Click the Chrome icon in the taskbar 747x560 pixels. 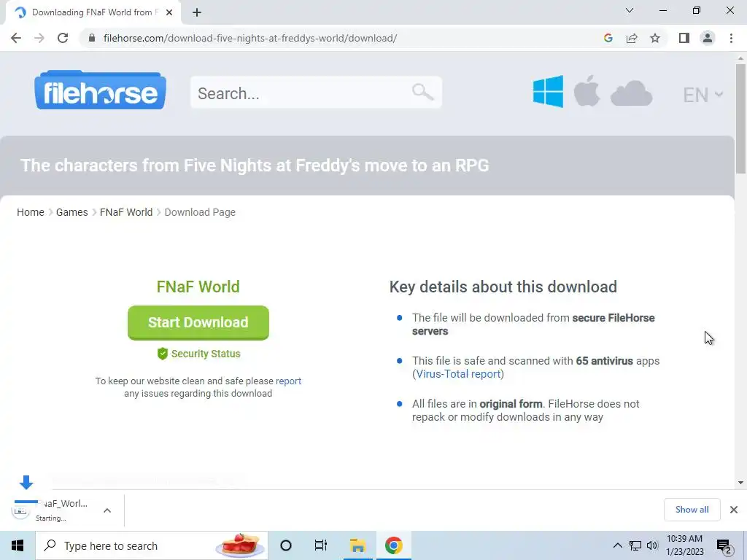click(393, 545)
